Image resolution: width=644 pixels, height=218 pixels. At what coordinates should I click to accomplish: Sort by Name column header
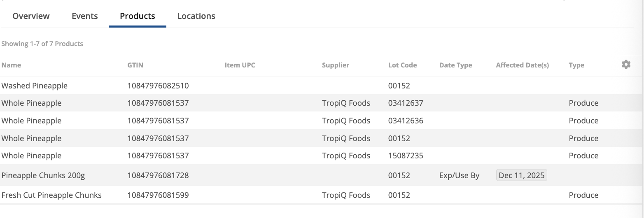(11, 65)
